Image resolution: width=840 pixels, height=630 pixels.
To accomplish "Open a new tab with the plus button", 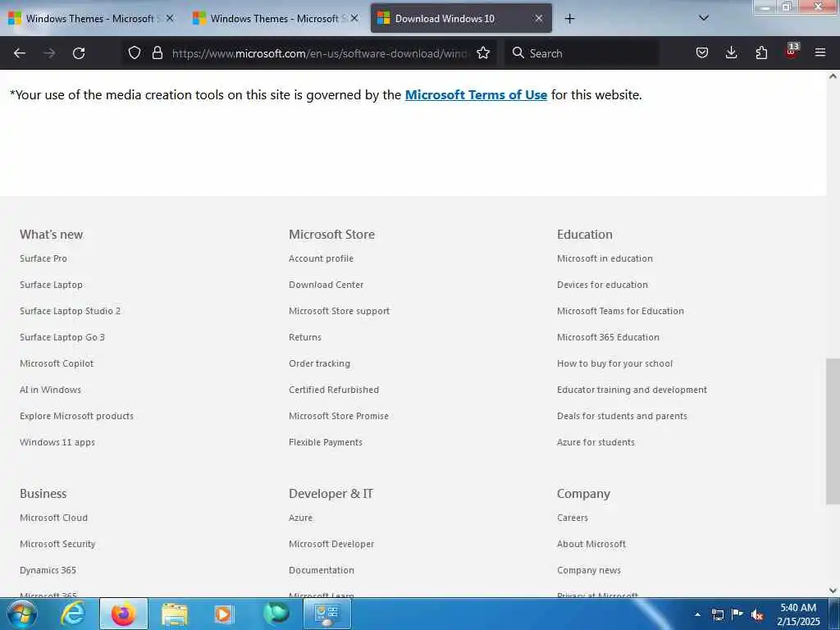I will coord(569,19).
